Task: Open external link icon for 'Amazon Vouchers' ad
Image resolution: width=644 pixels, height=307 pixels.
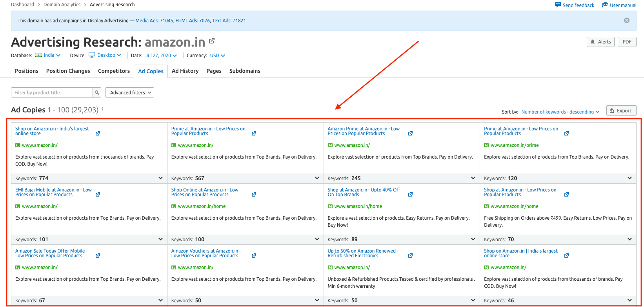Action: 254,256
